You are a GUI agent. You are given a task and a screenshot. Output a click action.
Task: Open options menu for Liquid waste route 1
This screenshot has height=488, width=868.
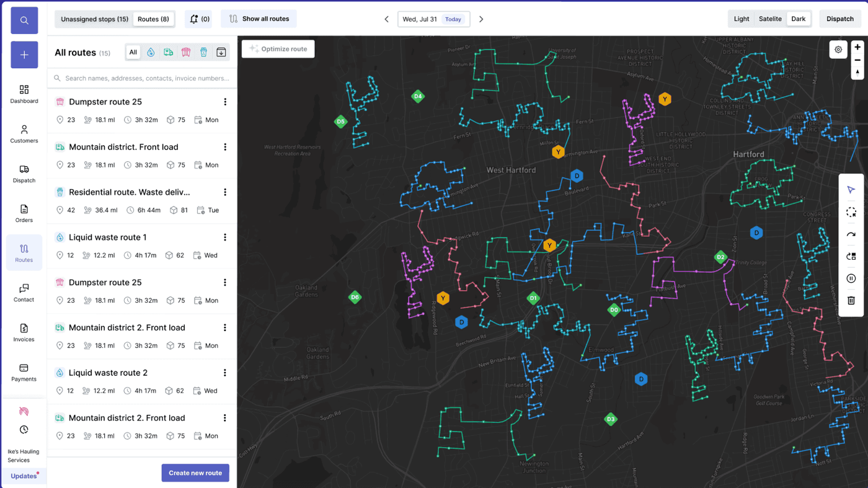pyautogui.click(x=225, y=237)
